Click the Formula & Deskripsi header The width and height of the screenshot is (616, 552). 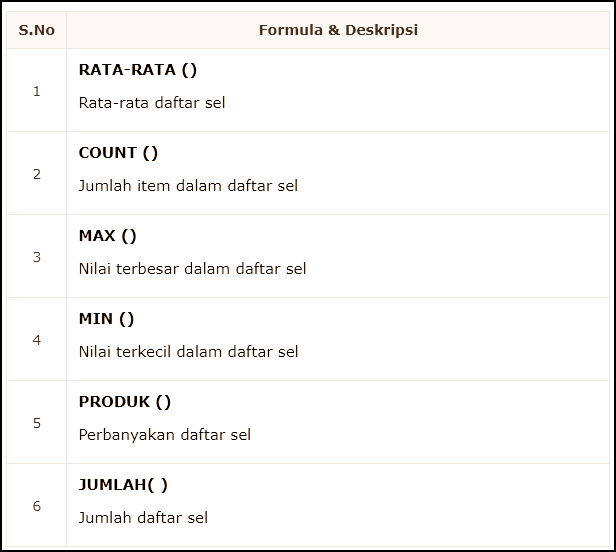[338, 30]
